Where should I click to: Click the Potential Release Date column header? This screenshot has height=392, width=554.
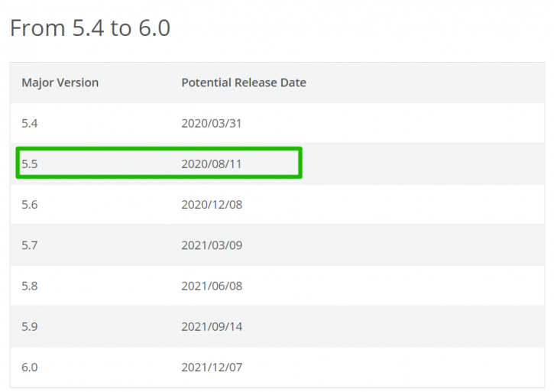[x=244, y=83]
